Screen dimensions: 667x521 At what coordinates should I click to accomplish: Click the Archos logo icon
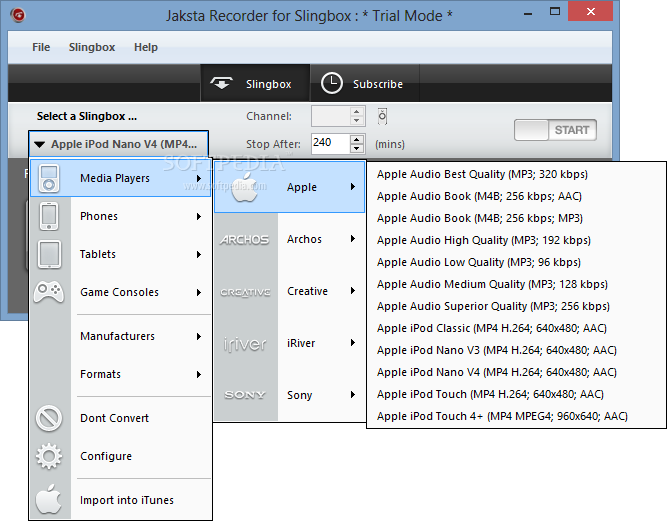pos(245,239)
